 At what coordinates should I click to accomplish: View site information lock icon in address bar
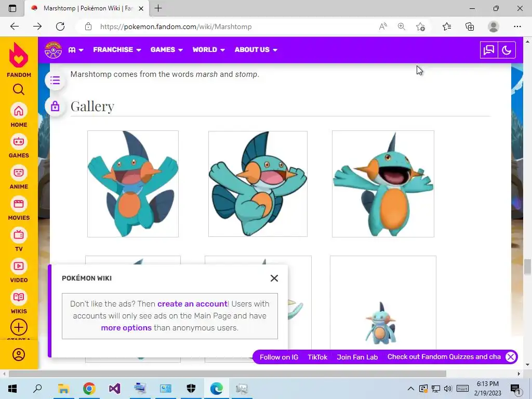(88, 26)
